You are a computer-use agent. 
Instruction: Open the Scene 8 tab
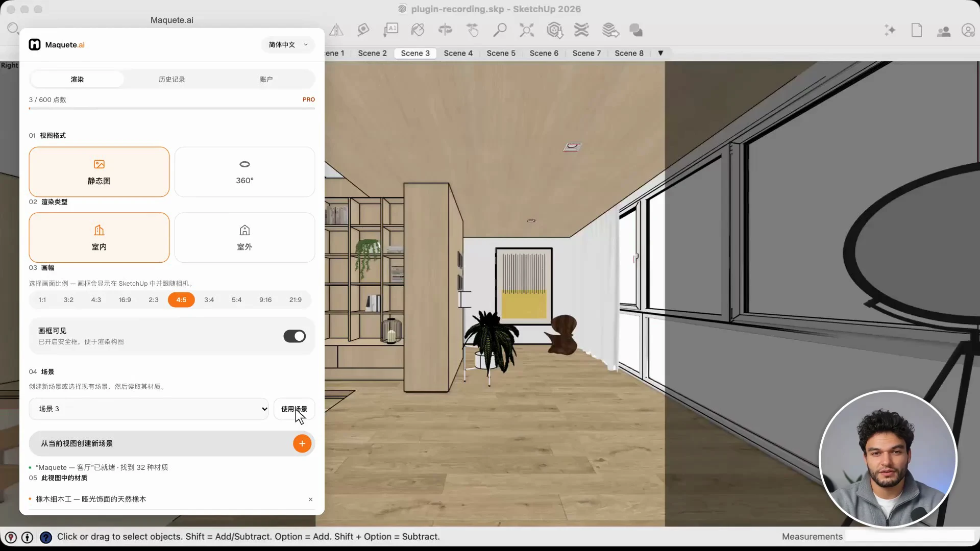pyautogui.click(x=629, y=53)
